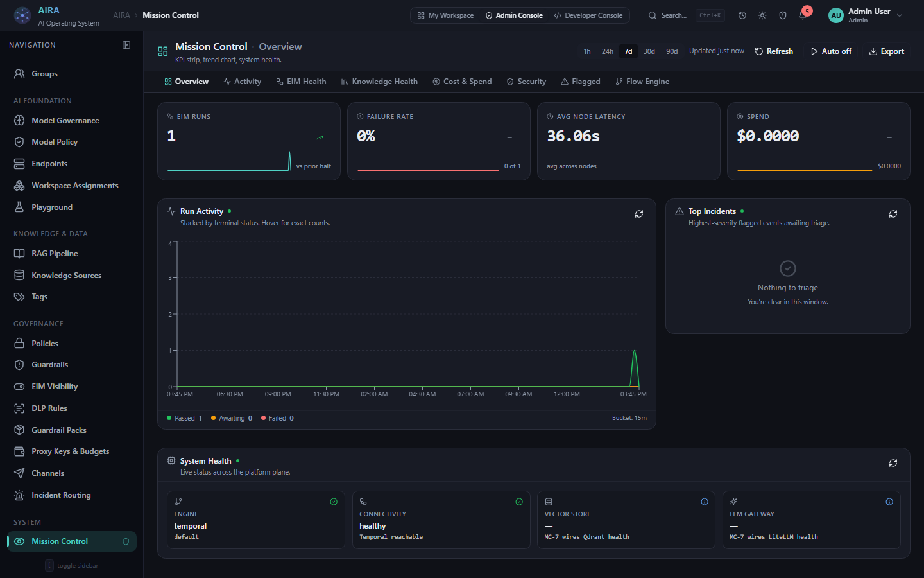
Task: Select the 24h time range
Action: pos(608,51)
